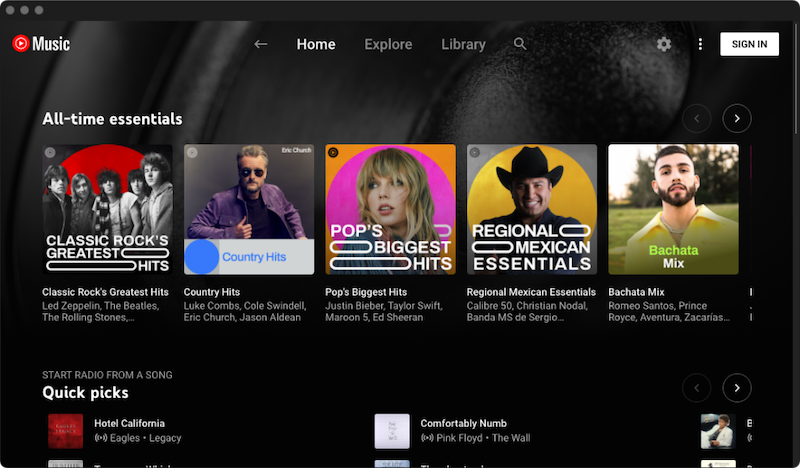Open the Library tab
The width and height of the screenshot is (800, 468).
pyautogui.click(x=463, y=44)
